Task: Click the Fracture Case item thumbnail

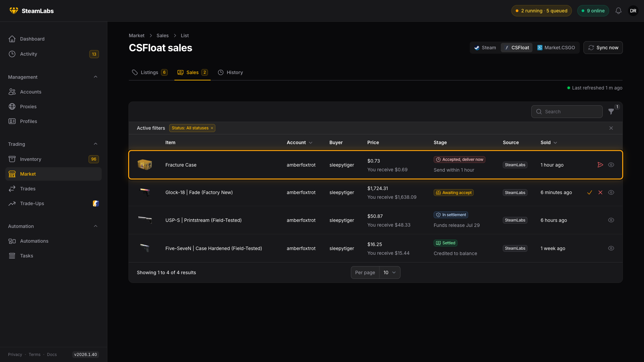Action: (145, 165)
